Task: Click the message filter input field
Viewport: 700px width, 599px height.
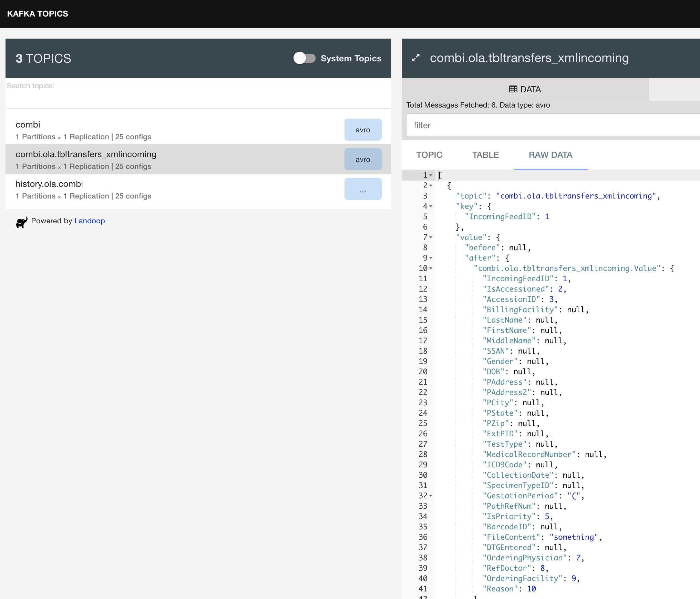Action: [x=551, y=125]
